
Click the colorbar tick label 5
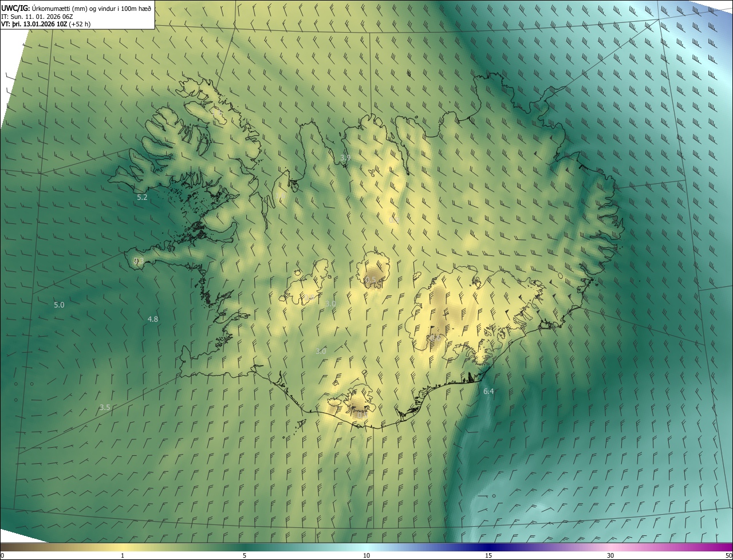(245, 555)
